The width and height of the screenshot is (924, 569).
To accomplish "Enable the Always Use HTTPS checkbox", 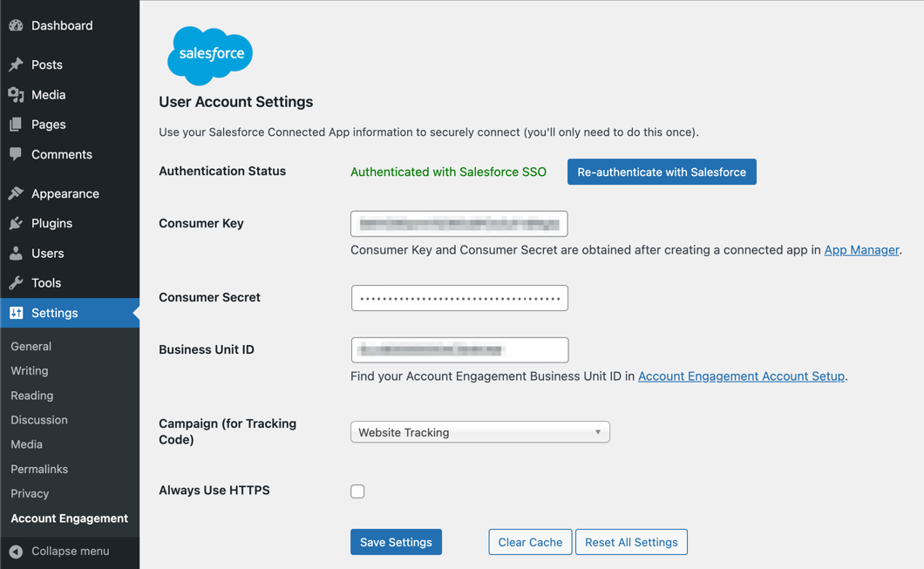I will tap(357, 491).
